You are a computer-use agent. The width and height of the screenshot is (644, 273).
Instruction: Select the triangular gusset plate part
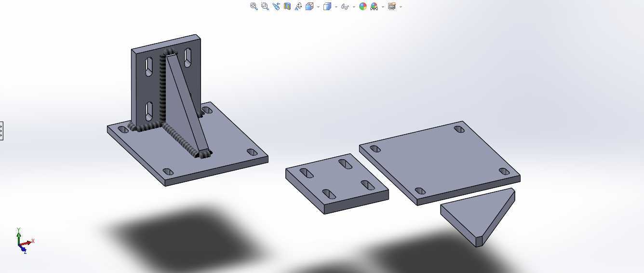tap(477, 217)
